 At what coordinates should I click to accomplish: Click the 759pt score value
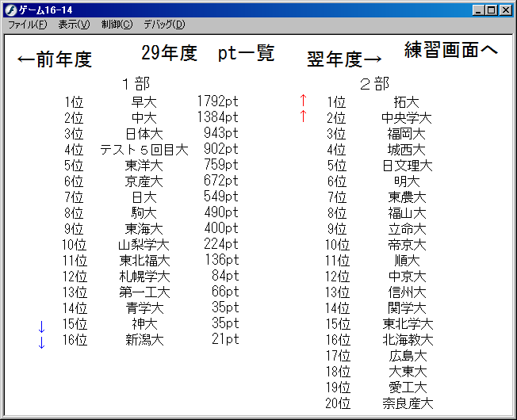point(221,164)
